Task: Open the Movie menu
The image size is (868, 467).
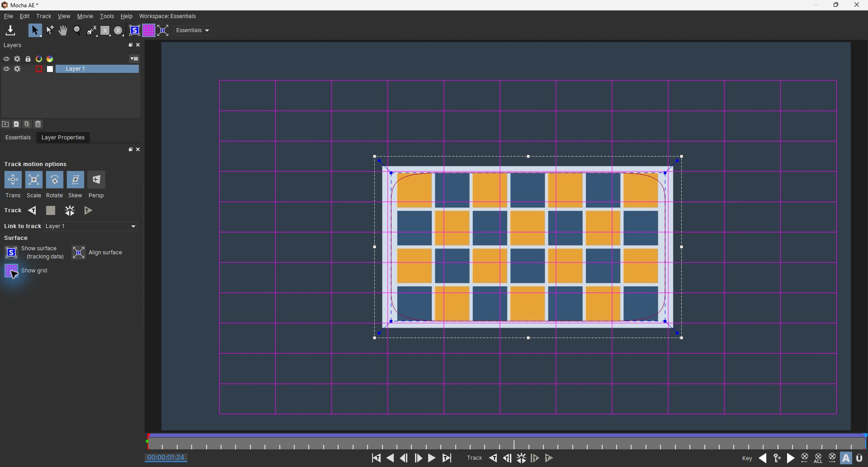Action: 85,16
